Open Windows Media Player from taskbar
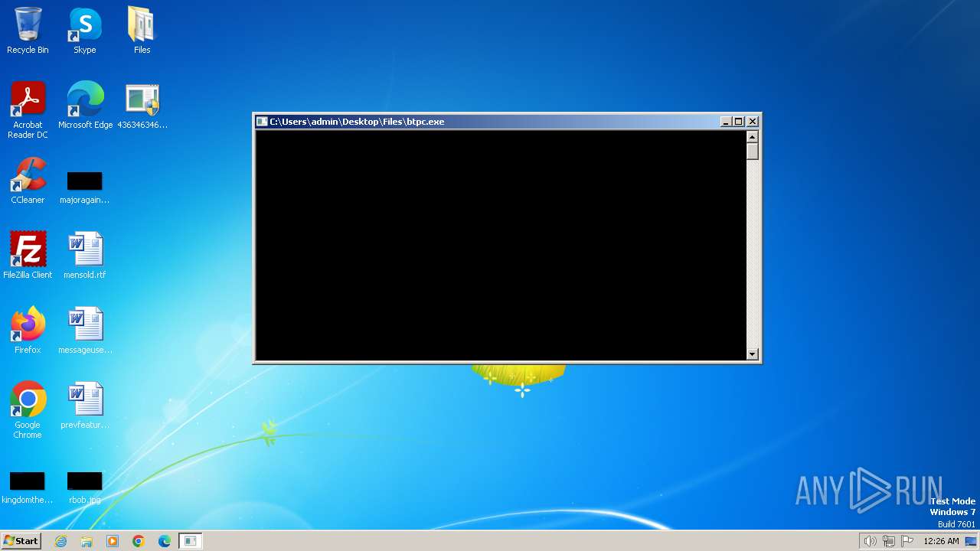 113,541
